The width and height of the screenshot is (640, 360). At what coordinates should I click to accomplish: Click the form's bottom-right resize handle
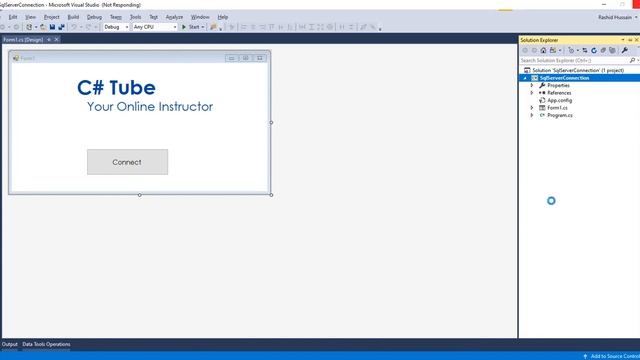click(x=271, y=195)
